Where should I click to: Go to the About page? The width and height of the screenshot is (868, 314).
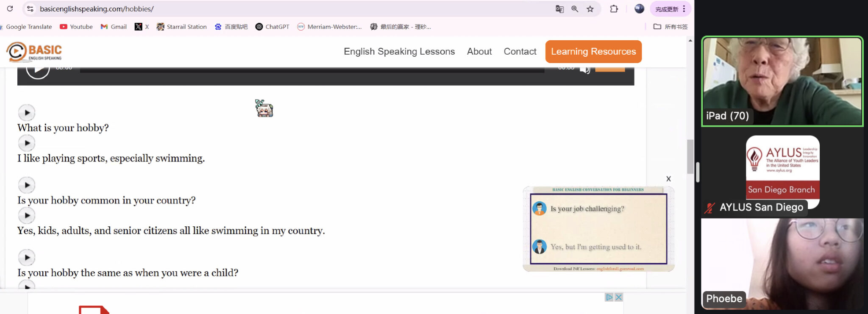(479, 51)
